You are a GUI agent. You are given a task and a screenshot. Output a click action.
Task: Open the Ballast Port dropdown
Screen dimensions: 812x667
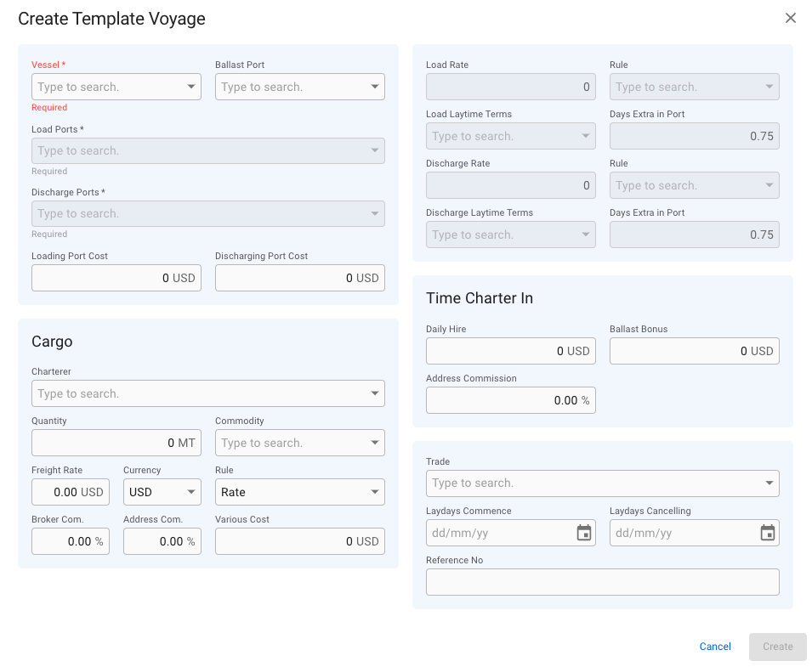point(375,87)
